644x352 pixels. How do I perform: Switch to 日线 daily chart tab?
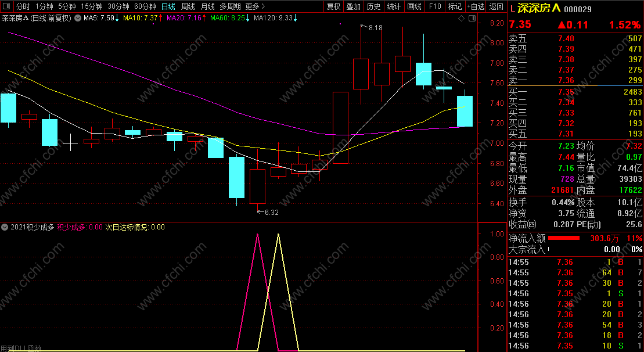click(x=168, y=6)
